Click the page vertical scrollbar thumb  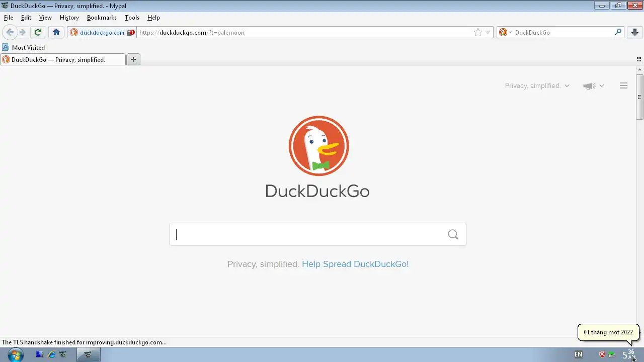click(x=639, y=97)
